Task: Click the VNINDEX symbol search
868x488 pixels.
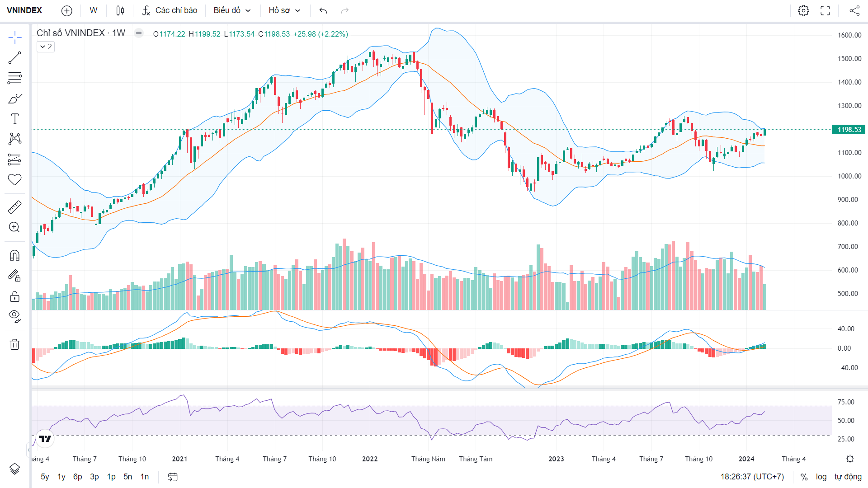Action: click(24, 10)
